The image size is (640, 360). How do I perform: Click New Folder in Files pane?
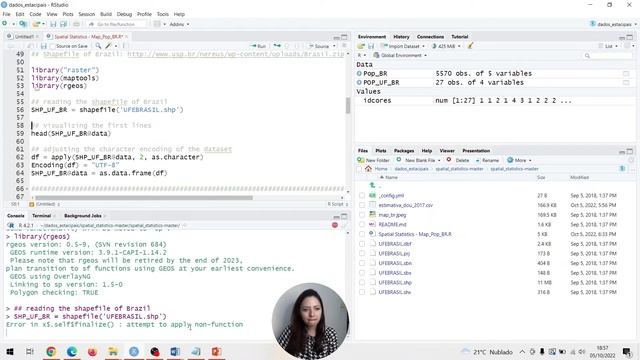pyautogui.click(x=373, y=160)
